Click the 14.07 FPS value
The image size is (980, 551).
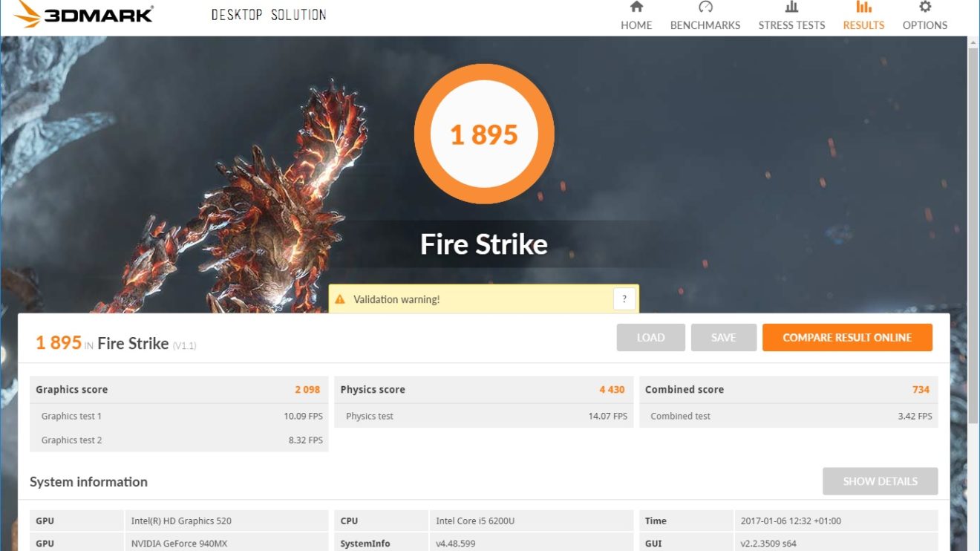(x=607, y=416)
